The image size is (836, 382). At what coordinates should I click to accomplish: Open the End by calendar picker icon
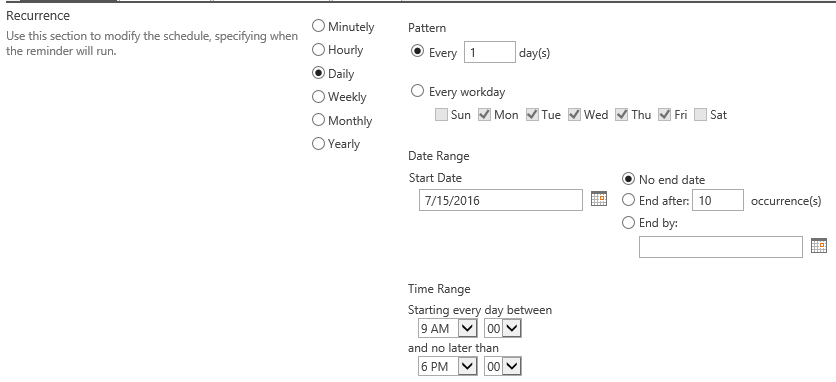819,245
